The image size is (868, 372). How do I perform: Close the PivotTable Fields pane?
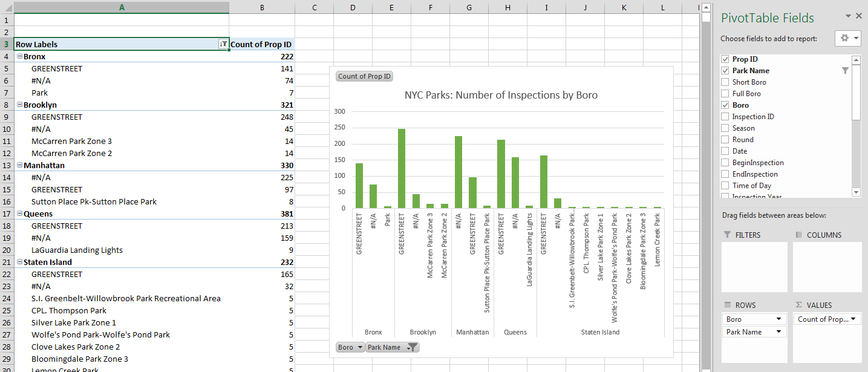(x=859, y=16)
